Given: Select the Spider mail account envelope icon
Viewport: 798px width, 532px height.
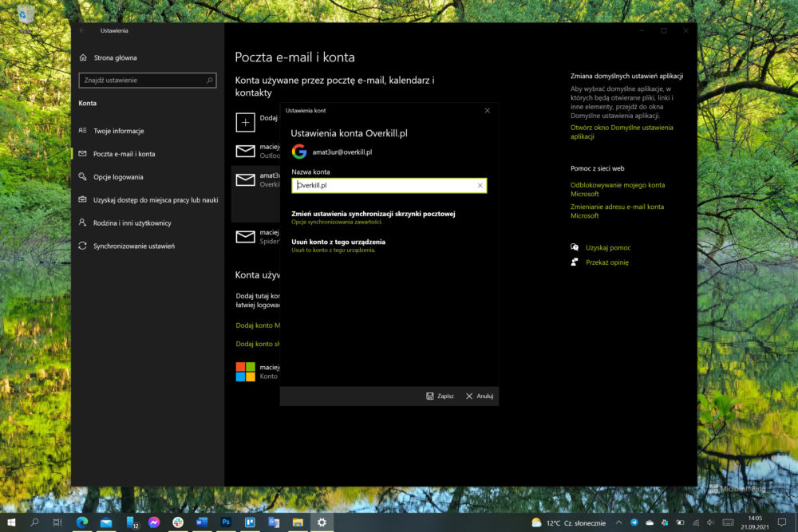Looking at the screenshot, I should 245,237.
